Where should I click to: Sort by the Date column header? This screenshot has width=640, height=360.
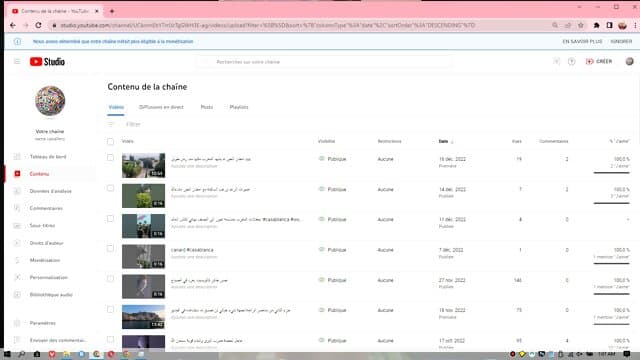coord(443,141)
